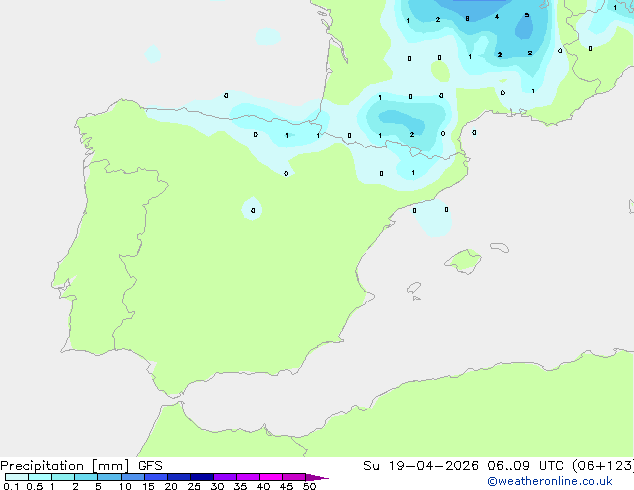Click the '4' precipitation value over France
Viewport: 634px width, 490px height.
pyautogui.click(x=497, y=17)
